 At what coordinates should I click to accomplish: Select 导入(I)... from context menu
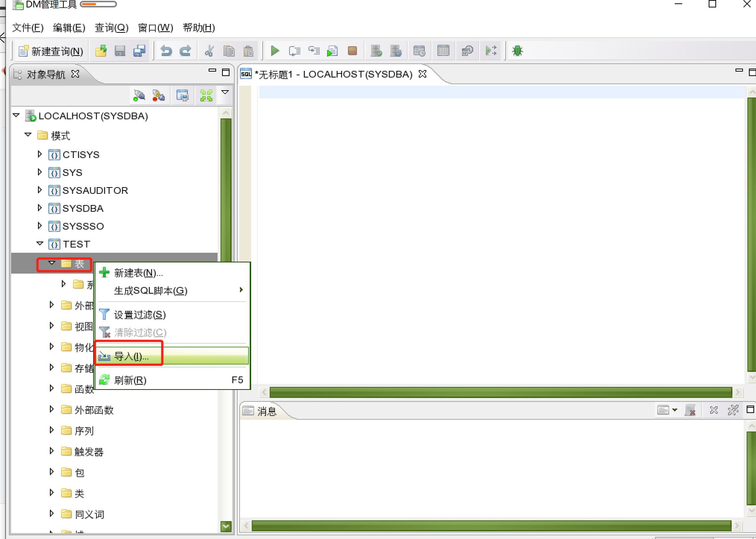click(x=131, y=356)
